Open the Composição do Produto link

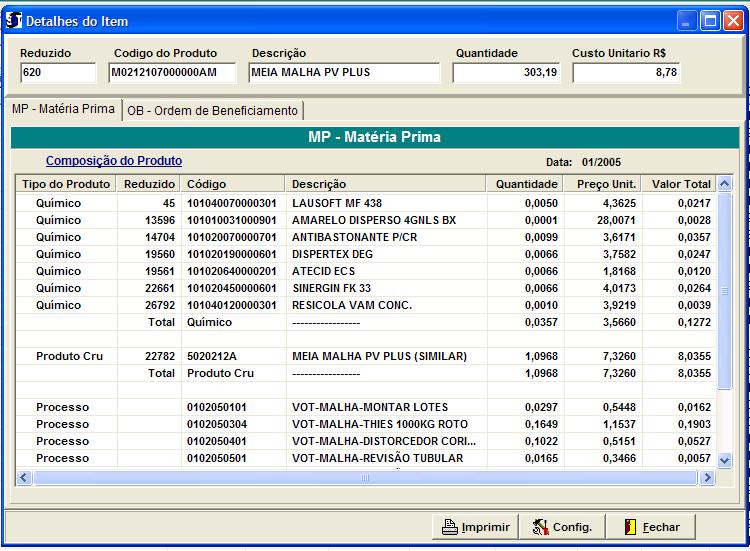114,161
